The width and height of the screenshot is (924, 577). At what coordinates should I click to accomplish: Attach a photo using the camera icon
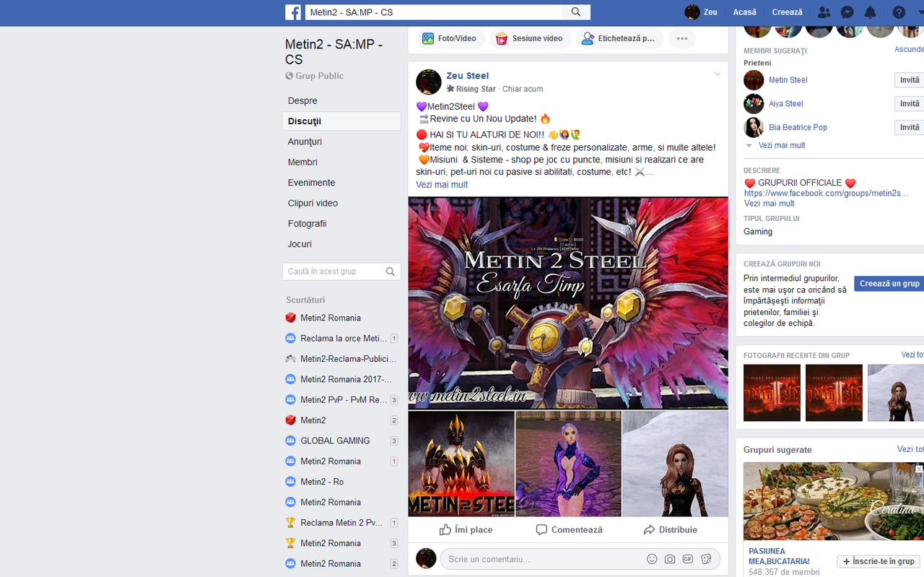(670, 558)
